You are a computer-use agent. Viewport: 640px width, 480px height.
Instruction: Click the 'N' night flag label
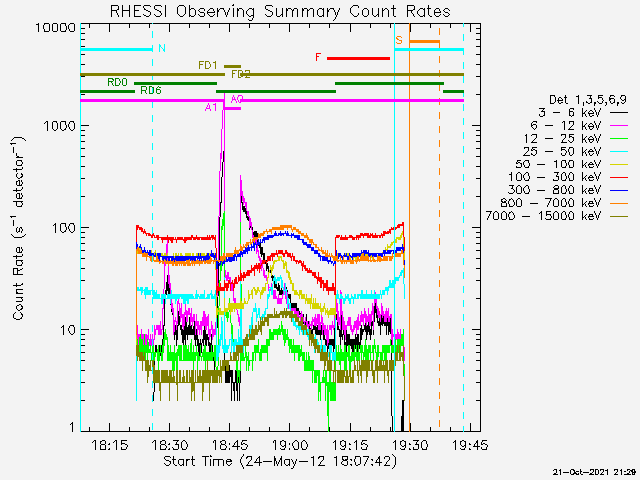pos(162,48)
